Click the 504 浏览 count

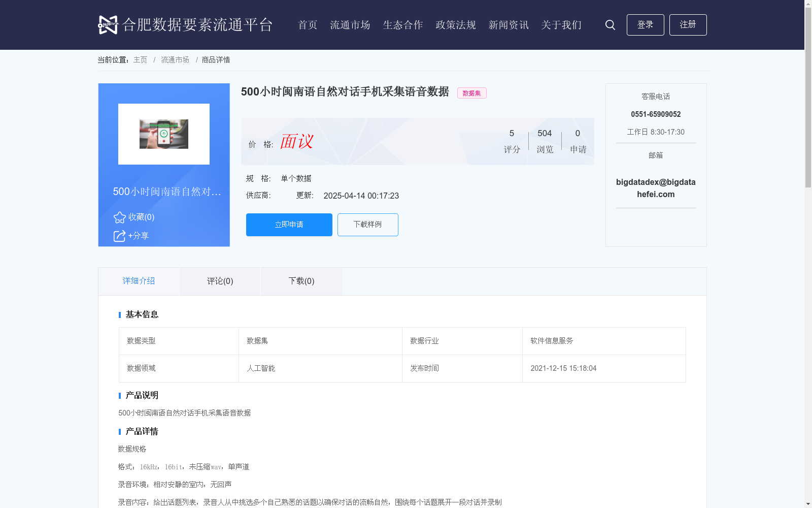545,141
